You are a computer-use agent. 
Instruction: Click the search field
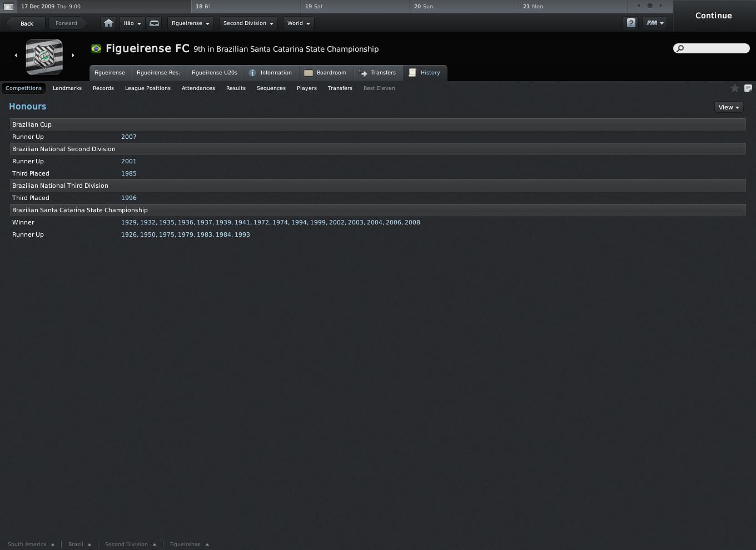point(712,48)
